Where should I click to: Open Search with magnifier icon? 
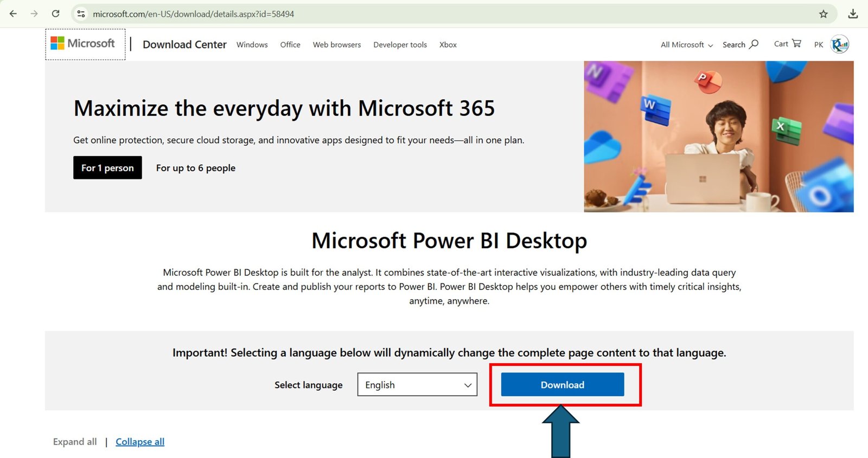pos(741,44)
